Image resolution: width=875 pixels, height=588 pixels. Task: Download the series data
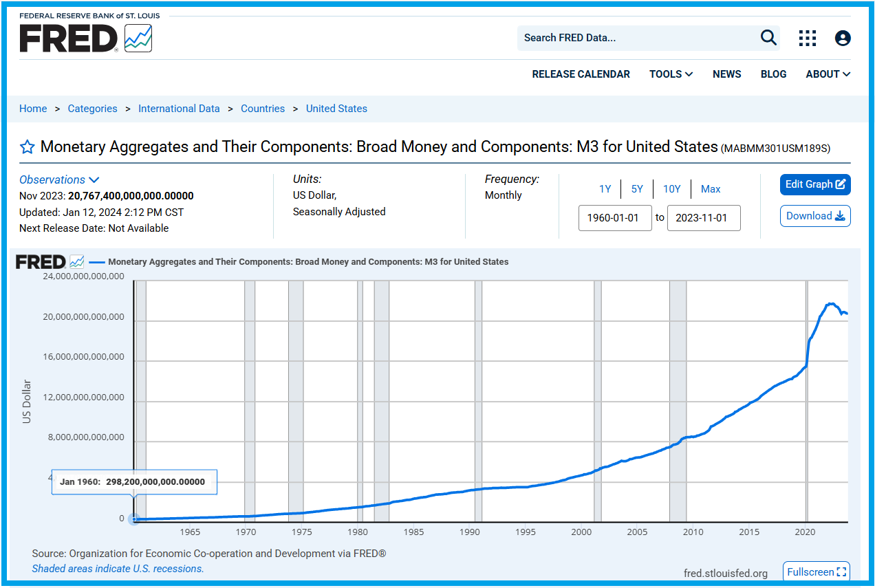pyautogui.click(x=815, y=216)
